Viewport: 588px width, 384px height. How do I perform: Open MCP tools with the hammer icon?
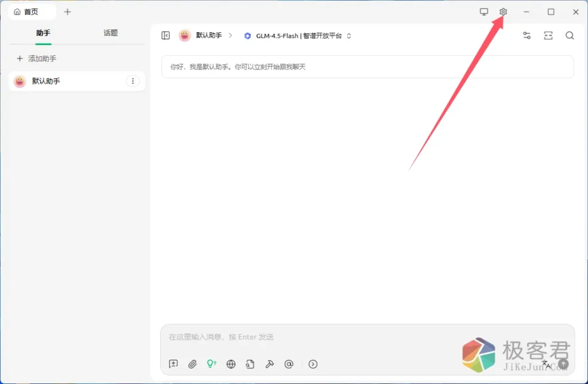[269, 364]
